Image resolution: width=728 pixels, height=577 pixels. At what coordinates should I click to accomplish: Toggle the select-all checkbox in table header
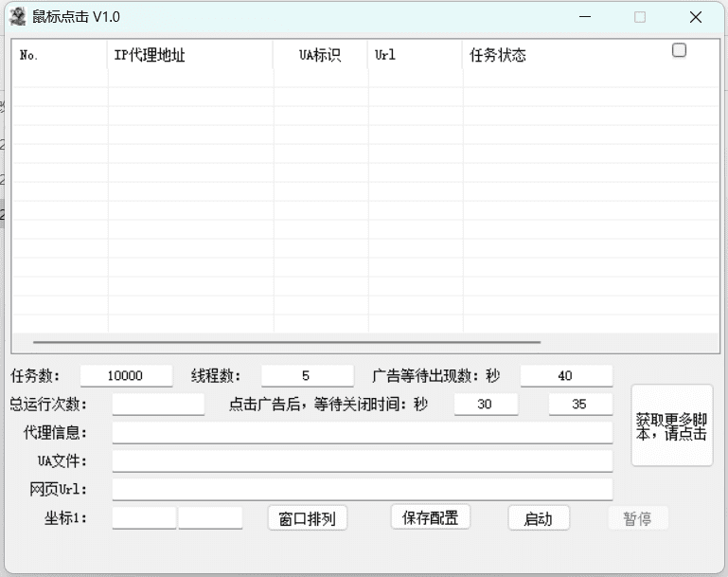click(679, 51)
